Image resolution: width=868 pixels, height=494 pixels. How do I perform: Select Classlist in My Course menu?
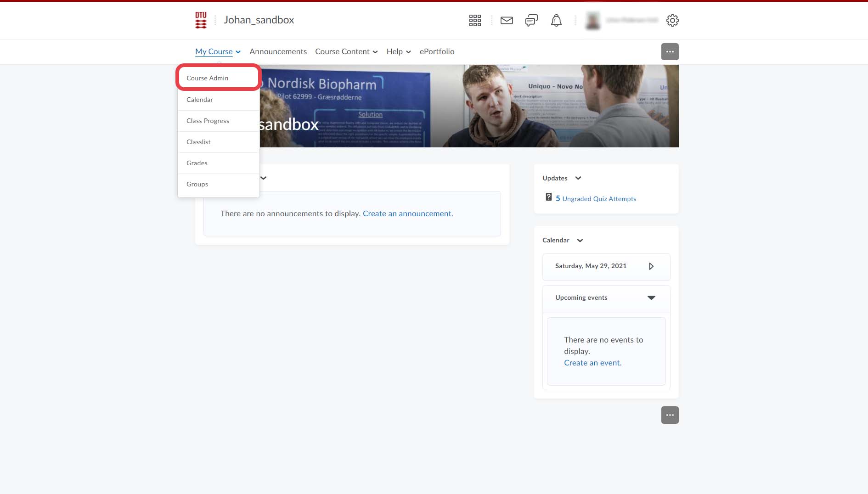[198, 142]
